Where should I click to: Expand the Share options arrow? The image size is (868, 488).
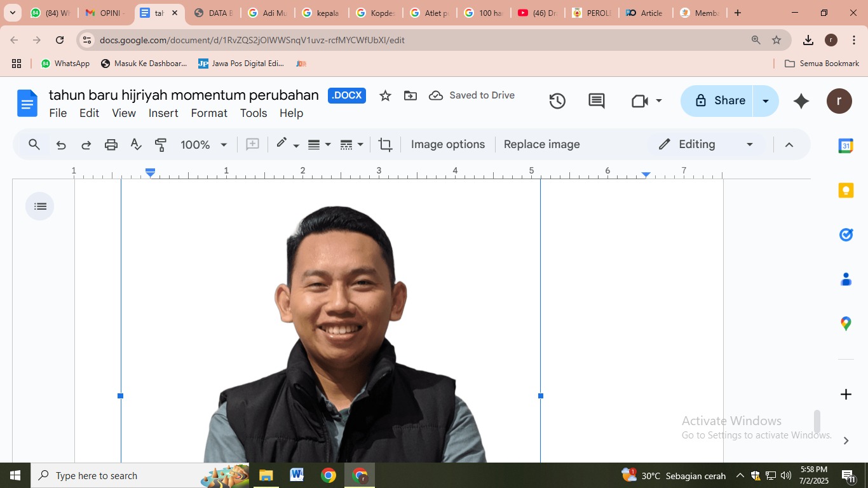click(x=765, y=100)
